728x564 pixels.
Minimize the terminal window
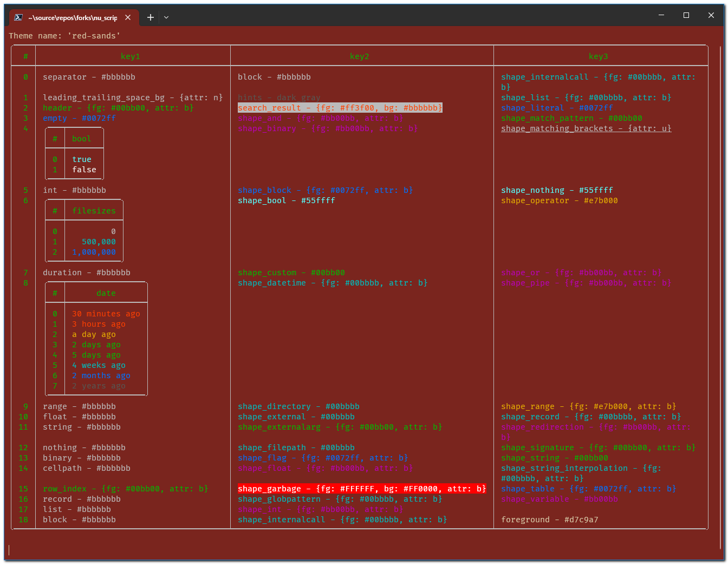point(661,15)
